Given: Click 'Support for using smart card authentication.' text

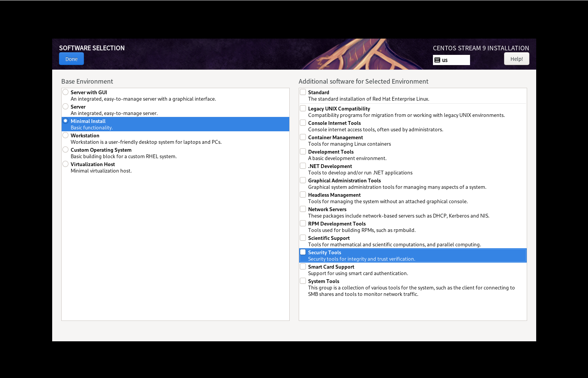Looking at the screenshot, I should (358, 273).
